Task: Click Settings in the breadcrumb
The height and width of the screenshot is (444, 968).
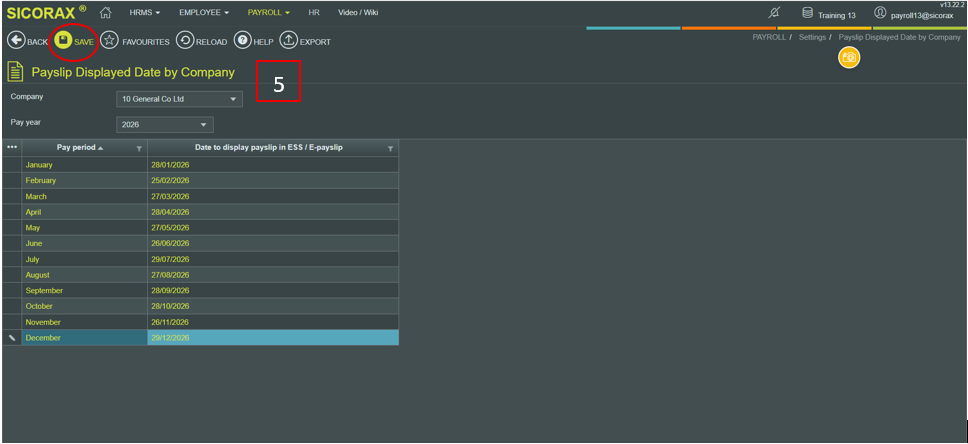Action: tap(812, 37)
